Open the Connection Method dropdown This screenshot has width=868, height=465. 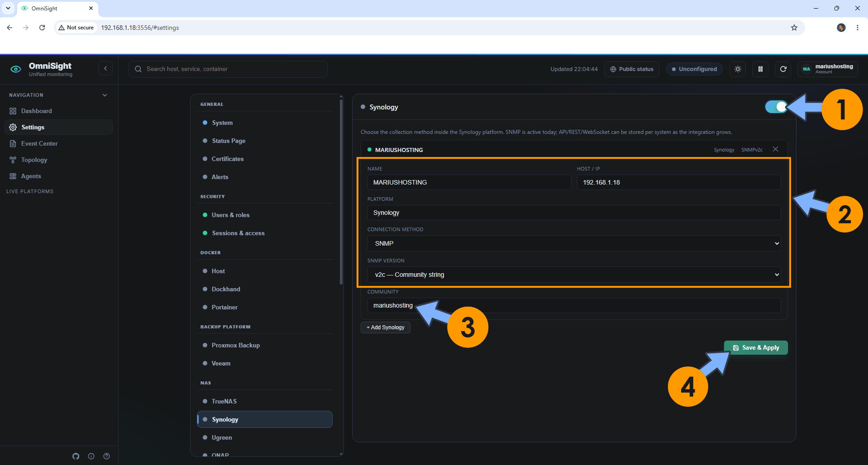574,243
